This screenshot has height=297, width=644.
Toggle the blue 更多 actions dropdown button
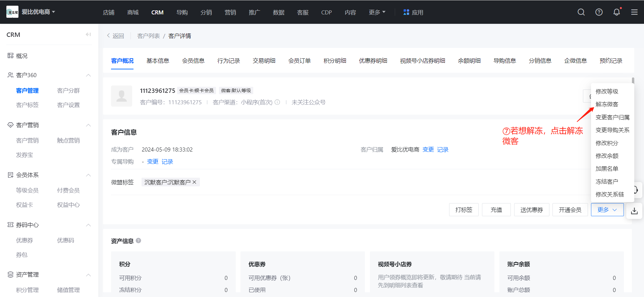(x=607, y=210)
